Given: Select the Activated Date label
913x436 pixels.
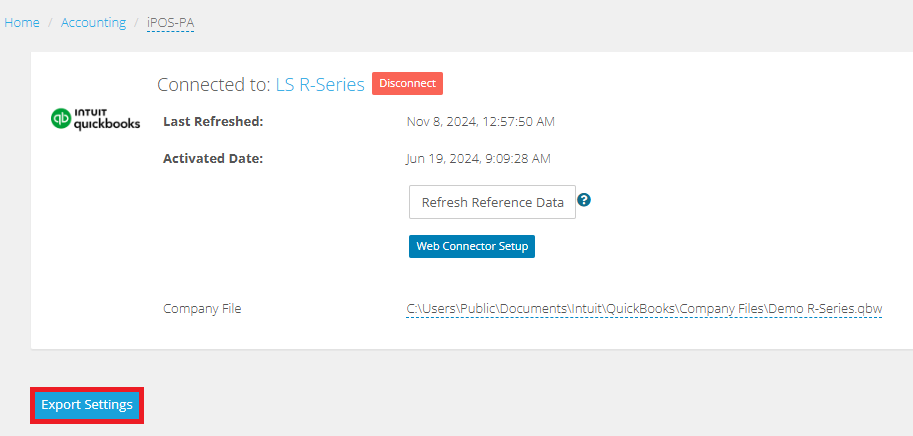Looking at the screenshot, I should point(213,158).
